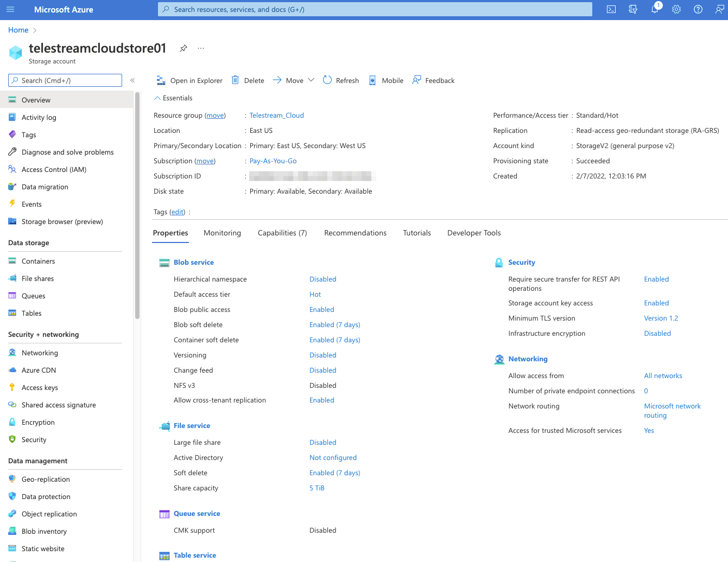Open Tags in the sidebar

pos(66,135)
